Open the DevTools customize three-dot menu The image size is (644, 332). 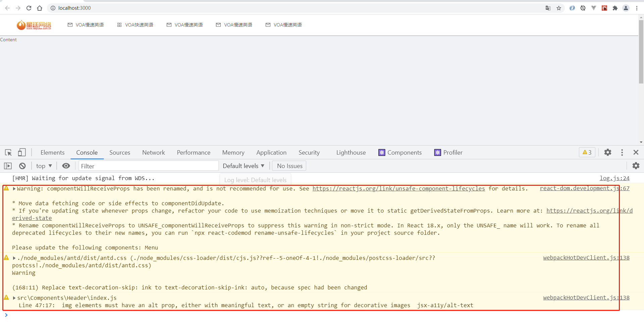622,153
